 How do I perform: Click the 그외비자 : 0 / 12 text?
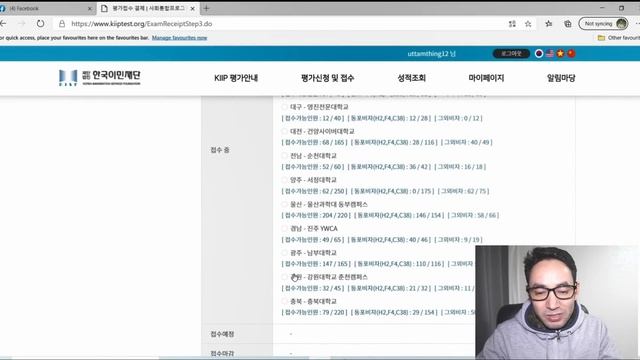pyautogui.click(x=459, y=118)
